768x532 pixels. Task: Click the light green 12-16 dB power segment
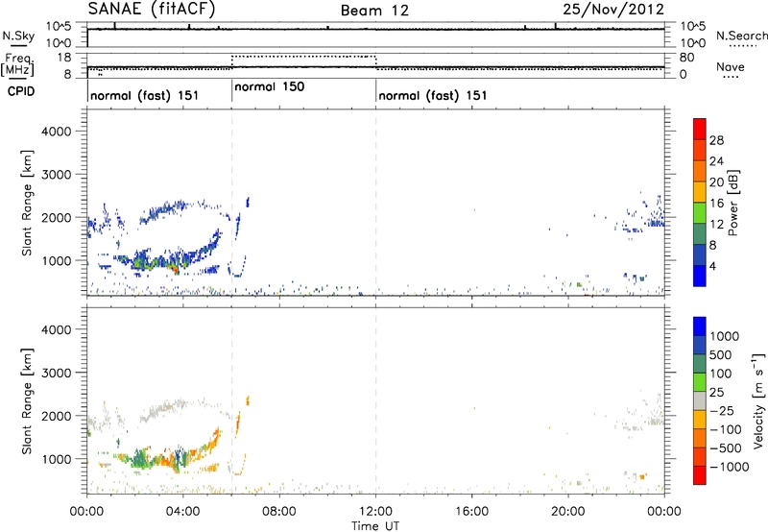click(x=700, y=212)
